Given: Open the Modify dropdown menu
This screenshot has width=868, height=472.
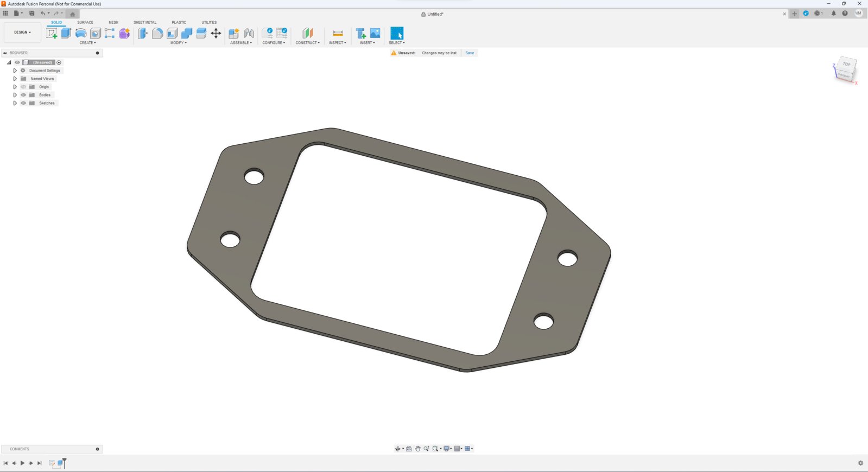Looking at the screenshot, I should [x=179, y=42].
